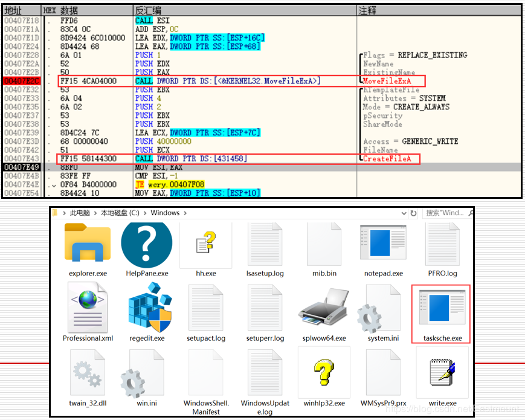Viewport: 525px width, 420px height.
Task: Select breakpoint address 00407E2C row
Action: [21, 81]
